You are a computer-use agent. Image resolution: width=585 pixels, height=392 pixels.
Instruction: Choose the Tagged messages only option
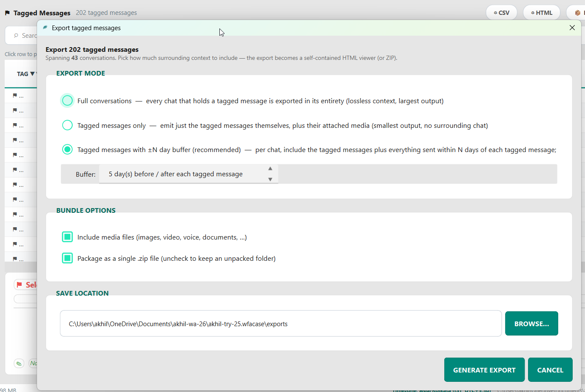[x=67, y=125]
